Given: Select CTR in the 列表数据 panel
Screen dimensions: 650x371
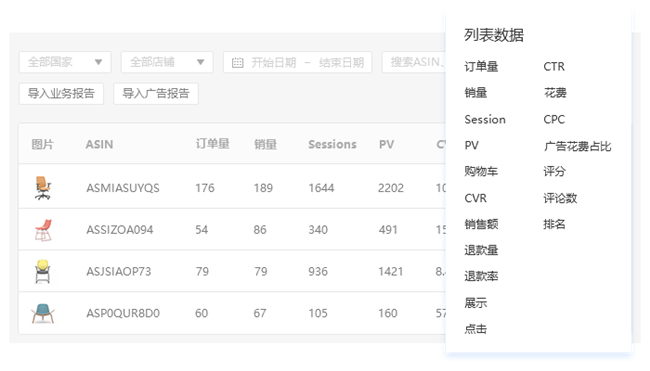Looking at the screenshot, I should click(x=554, y=66).
